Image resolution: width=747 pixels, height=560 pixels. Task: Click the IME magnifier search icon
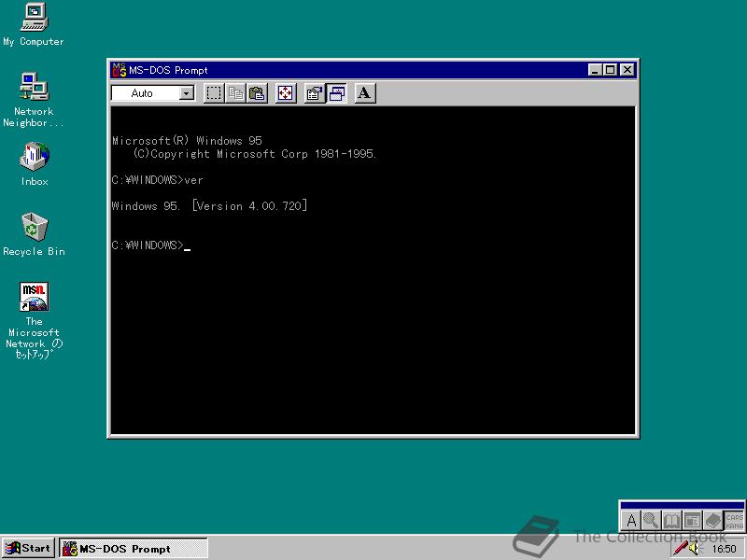pyautogui.click(x=651, y=520)
